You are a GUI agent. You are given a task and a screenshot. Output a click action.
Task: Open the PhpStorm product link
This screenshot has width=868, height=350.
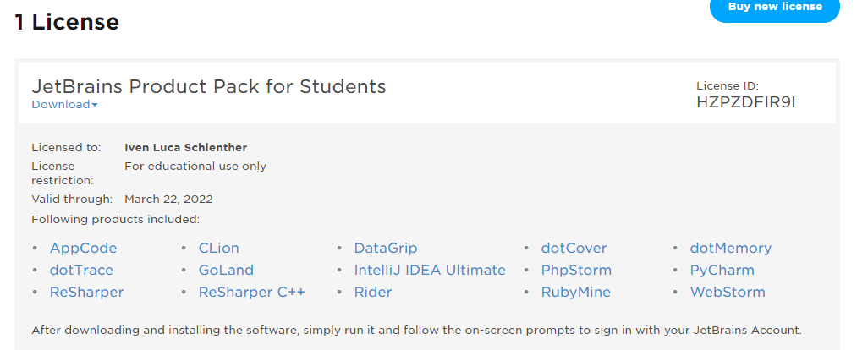(x=576, y=271)
